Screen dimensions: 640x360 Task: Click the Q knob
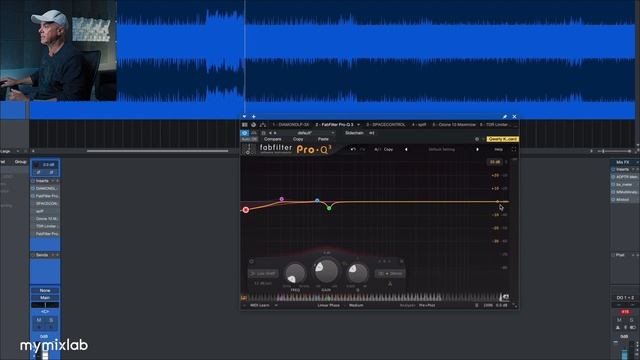pyautogui.click(x=357, y=273)
